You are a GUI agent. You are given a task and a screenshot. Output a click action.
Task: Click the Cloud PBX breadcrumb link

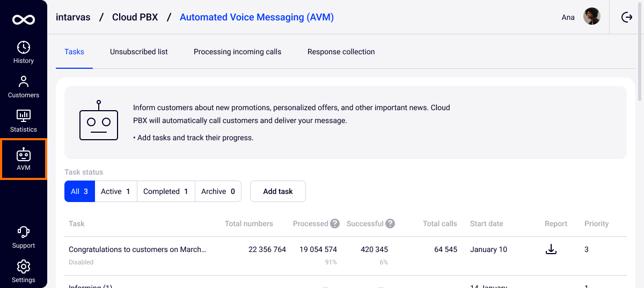pos(135,17)
